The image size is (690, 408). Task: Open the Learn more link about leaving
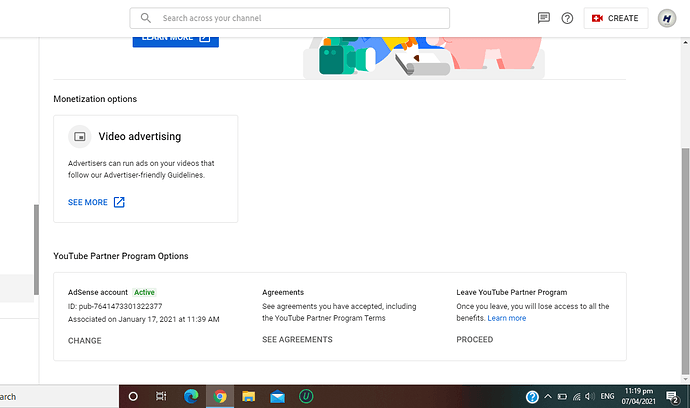(x=506, y=318)
